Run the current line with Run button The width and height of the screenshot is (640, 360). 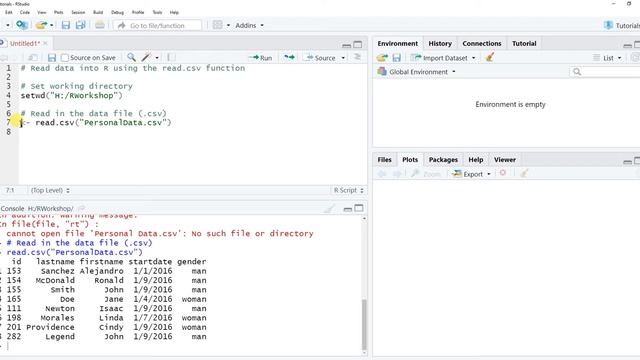(260, 58)
